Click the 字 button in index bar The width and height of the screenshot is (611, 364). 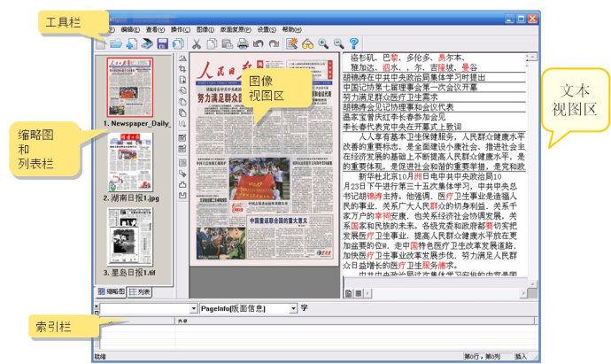(305, 308)
